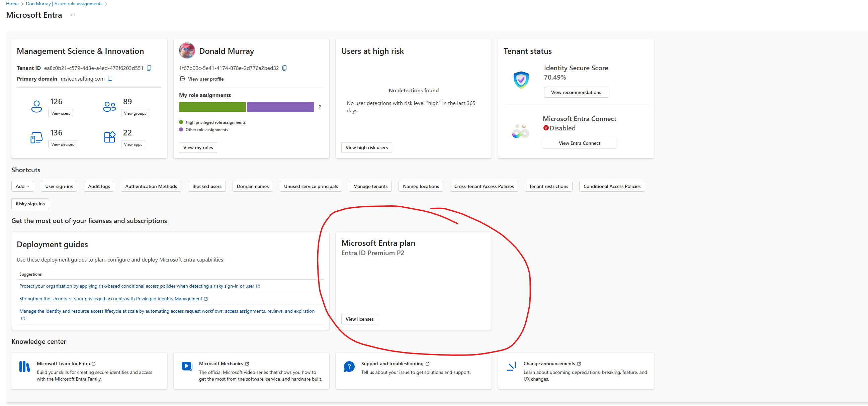This screenshot has width=868, height=406.
Task: Open the ellipsis menu beside Microsoft Entra title
Action: coord(73,15)
